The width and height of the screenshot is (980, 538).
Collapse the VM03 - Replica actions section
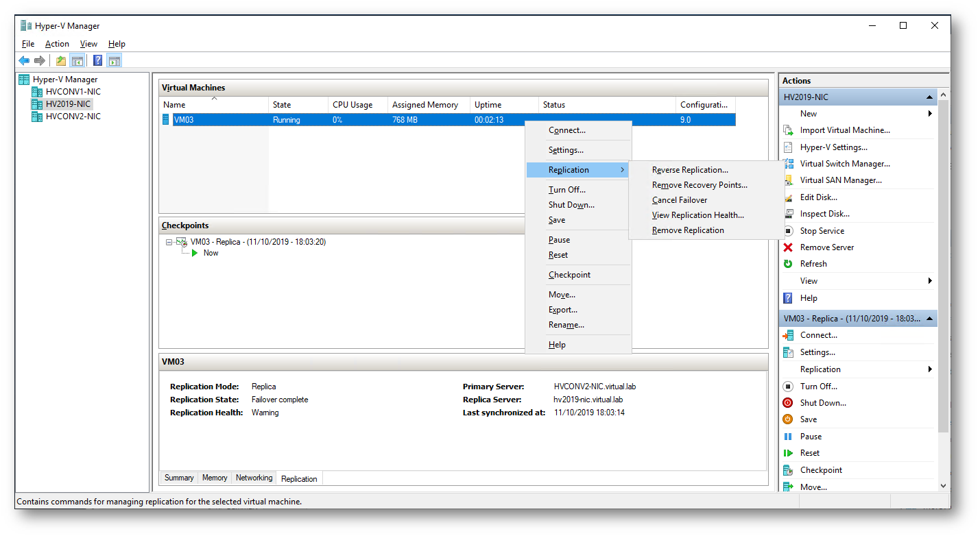coord(929,319)
